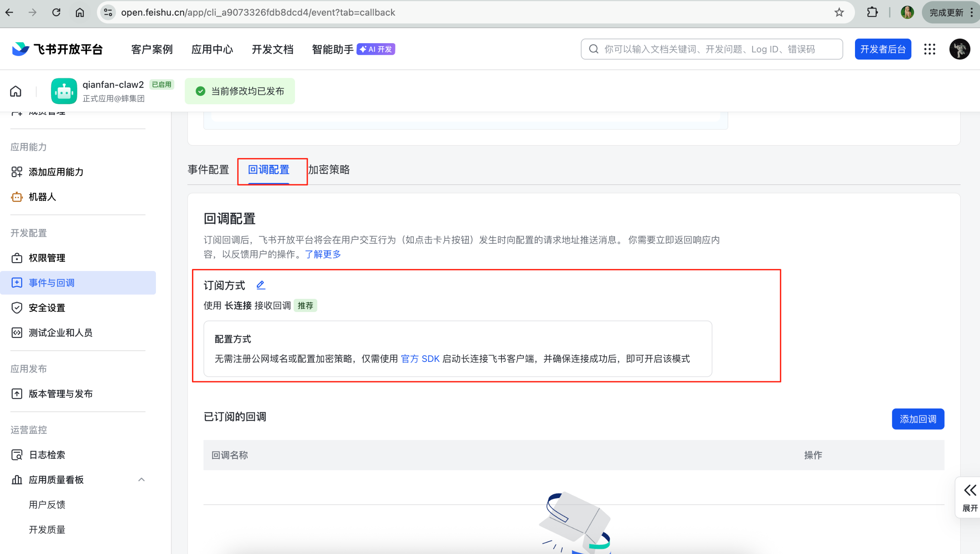Reload the page with refresh icon
Screen dimensions: 980x554
(x=56, y=13)
